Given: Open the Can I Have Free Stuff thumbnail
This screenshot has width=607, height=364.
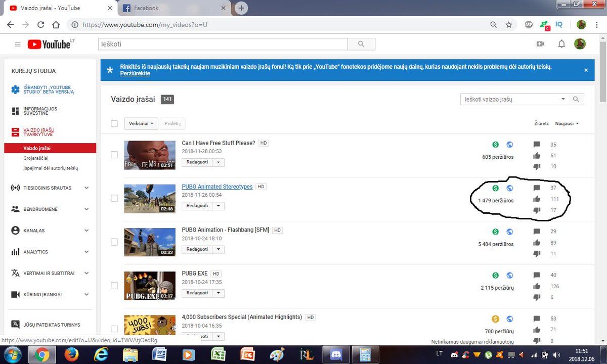Looking at the screenshot, I should (x=150, y=155).
